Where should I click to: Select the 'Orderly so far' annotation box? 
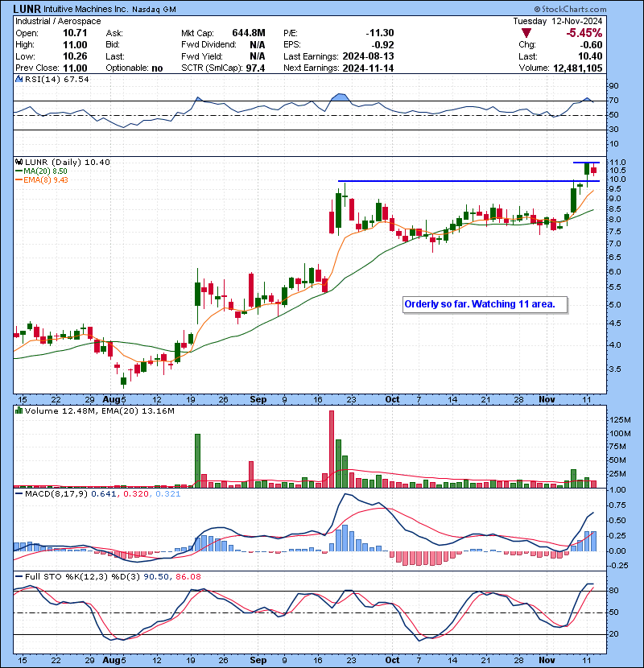485,304
